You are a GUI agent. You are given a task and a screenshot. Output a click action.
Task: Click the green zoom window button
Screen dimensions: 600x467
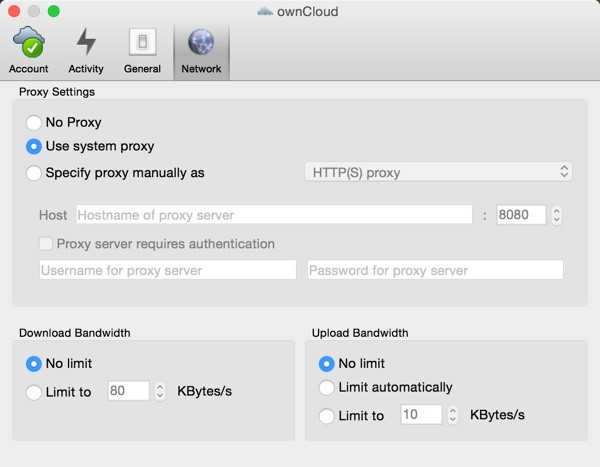(54, 11)
